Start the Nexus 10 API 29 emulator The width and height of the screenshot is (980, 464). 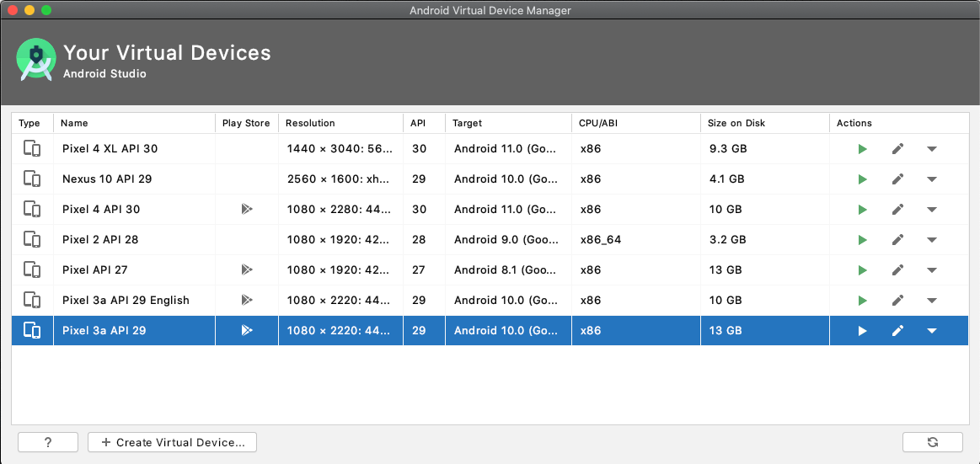point(863,179)
